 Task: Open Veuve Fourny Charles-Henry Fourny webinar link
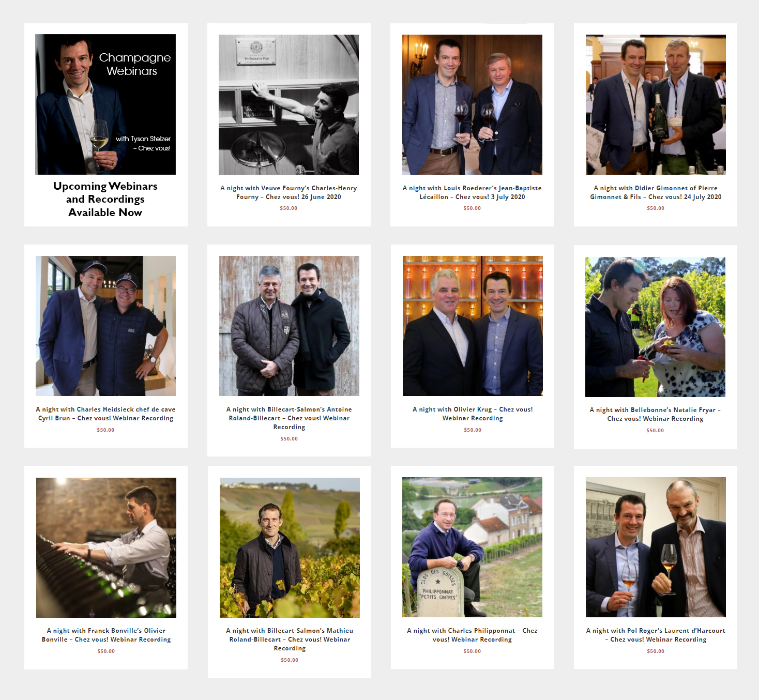pos(289,192)
